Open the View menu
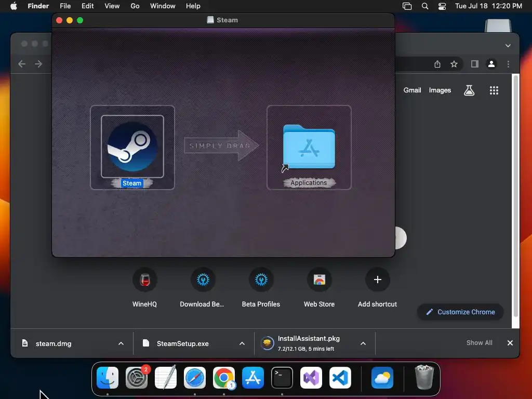The image size is (532, 399). [x=112, y=6]
